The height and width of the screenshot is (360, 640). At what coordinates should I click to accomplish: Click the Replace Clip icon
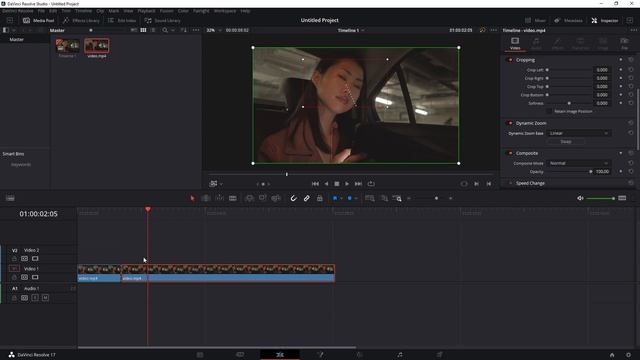(276, 198)
